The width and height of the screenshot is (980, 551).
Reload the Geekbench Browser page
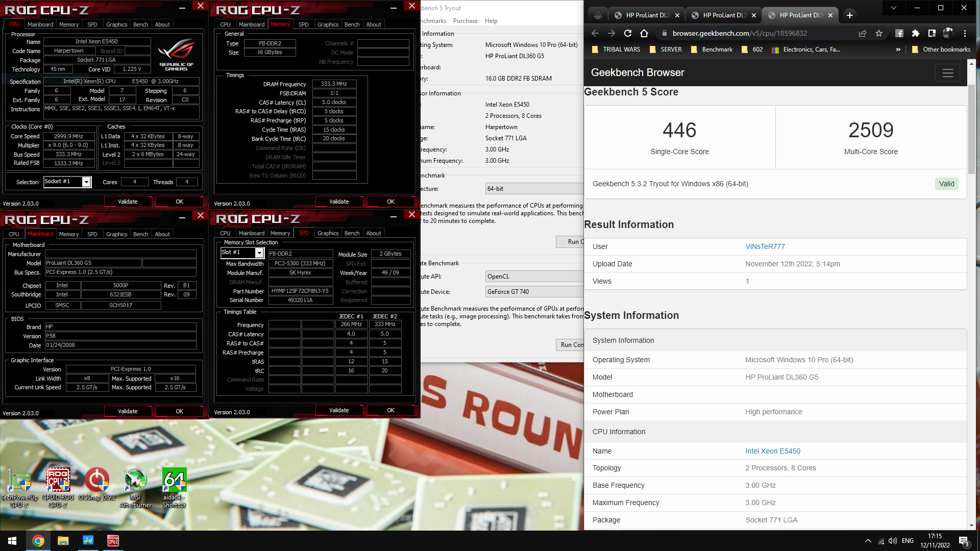tap(628, 33)
